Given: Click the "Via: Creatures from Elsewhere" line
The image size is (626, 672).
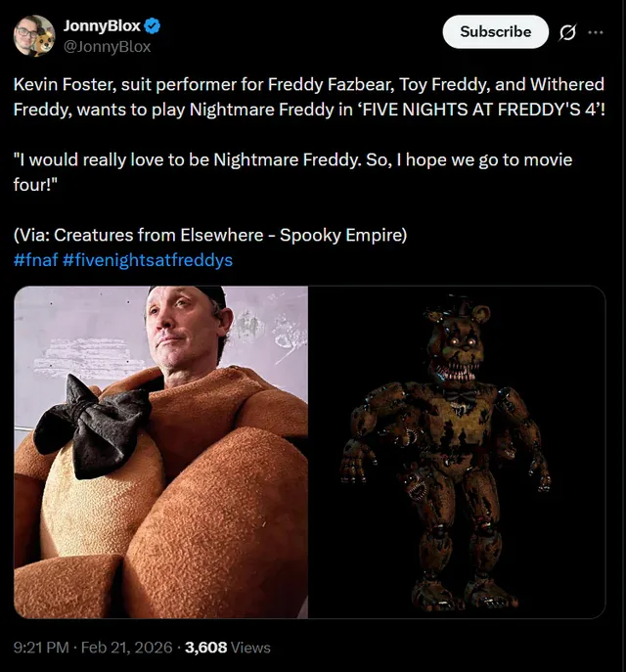Looking at the screenshot, I should click(x=210, y=236).
